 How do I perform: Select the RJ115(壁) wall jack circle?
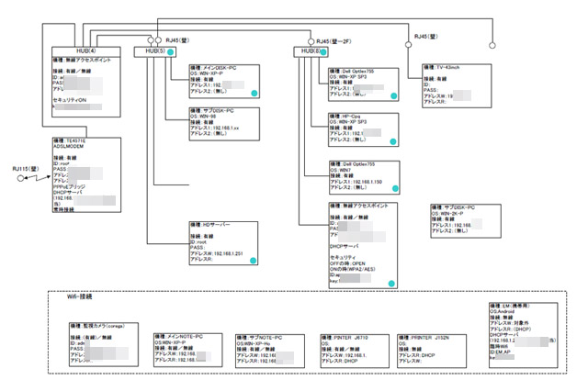[20, 179]
